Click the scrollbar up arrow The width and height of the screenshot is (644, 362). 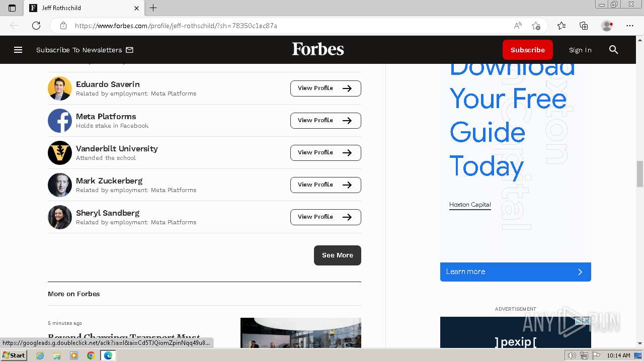[640, 39]
